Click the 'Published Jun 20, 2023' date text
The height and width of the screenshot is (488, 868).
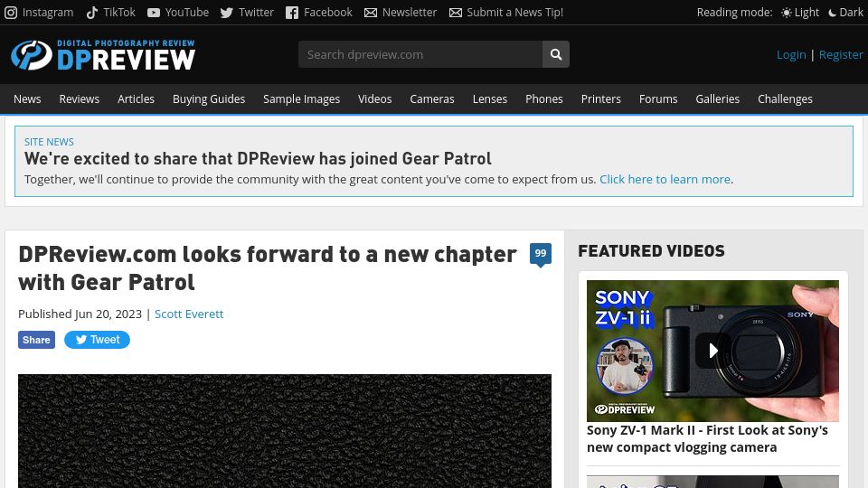tap(80, 314)
